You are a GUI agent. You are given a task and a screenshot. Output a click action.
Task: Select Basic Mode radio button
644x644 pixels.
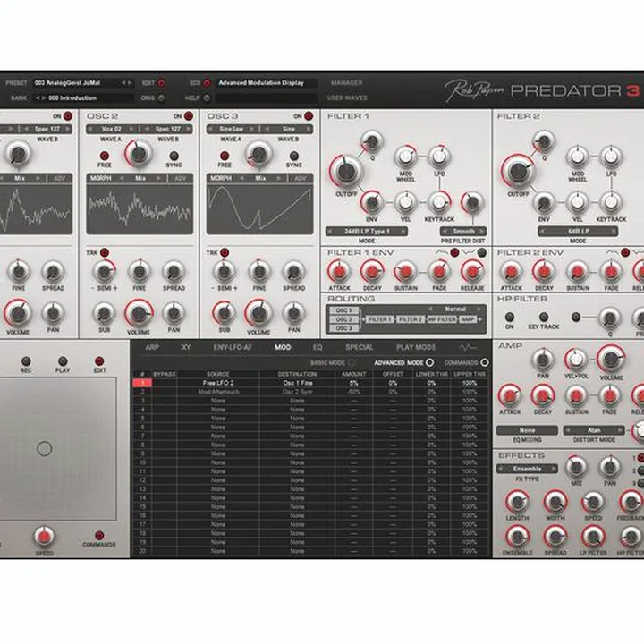click(352, 362)
